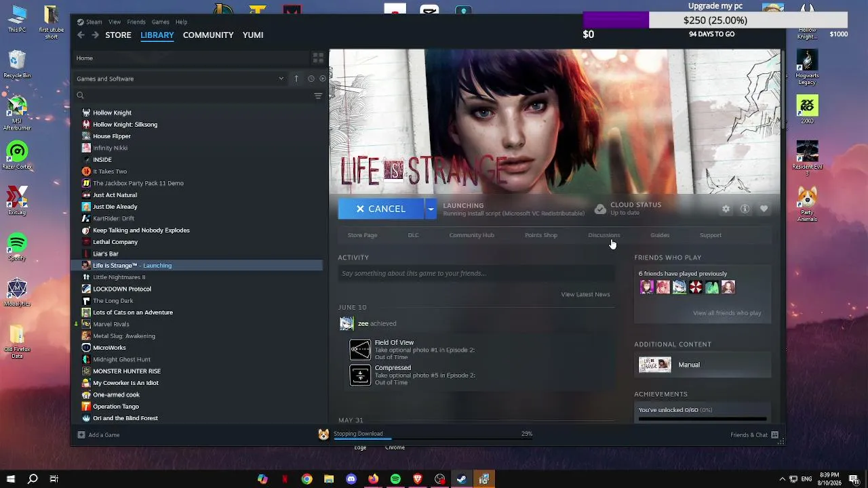Click the Windows Start button
Viewport: 868px width, 488px height.
(11, 479)
